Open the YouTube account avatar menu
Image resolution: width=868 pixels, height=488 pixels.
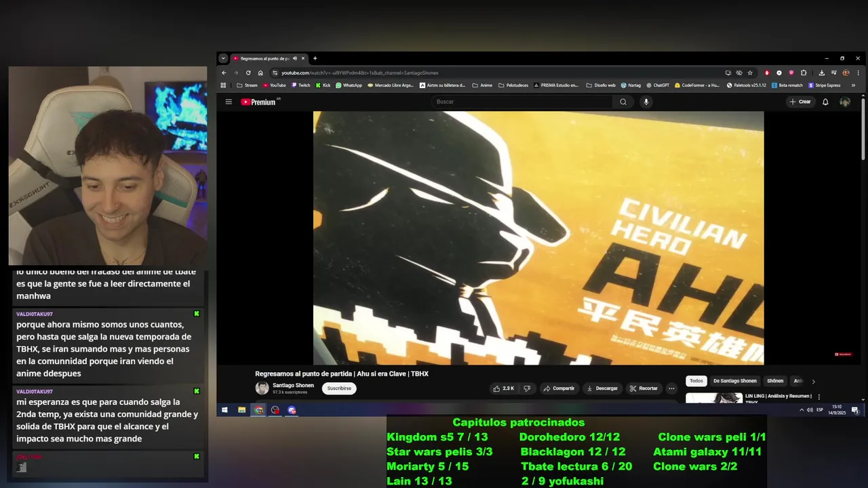tap(845, 102)
